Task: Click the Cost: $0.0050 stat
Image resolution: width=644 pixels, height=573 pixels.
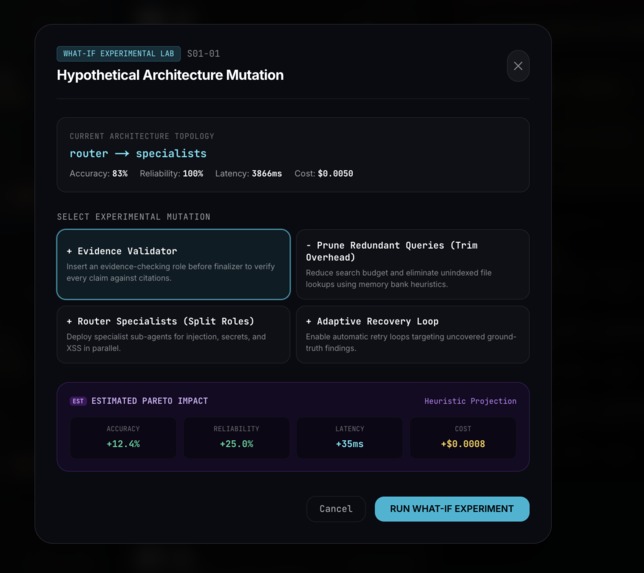Action: (x=324, y=173)
